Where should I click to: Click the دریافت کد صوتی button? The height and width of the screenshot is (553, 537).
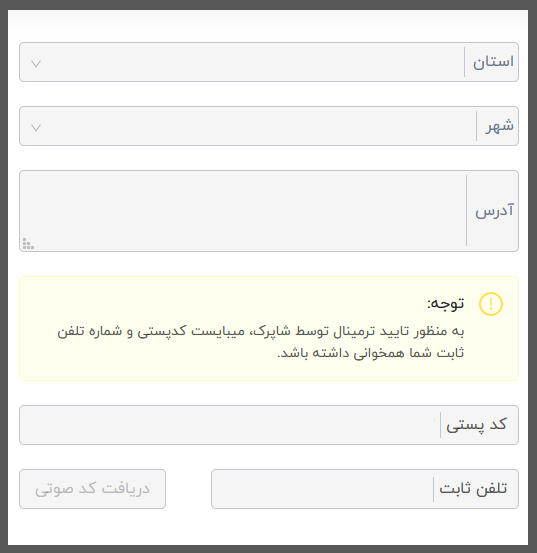(92, 489)
